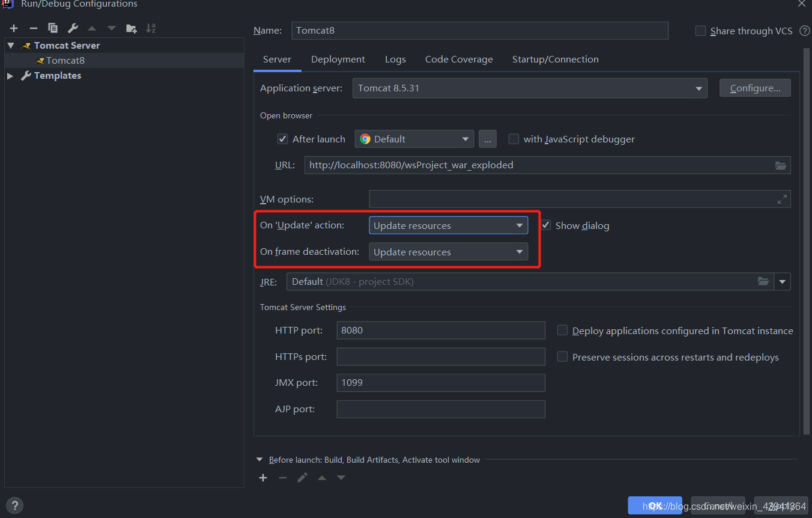This screenshot has width=812, height=518.
Task: Add before launch task plus icon
Action: point(263,478)
